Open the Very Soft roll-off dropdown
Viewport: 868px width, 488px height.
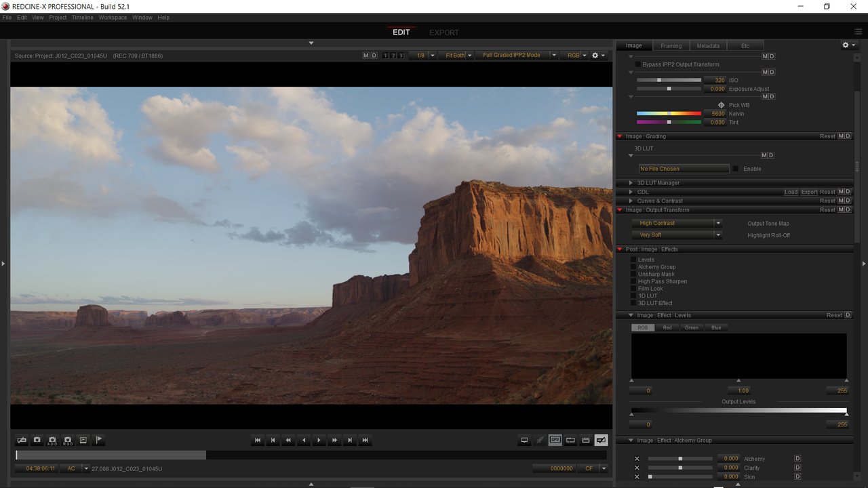(x=677, y=235)
